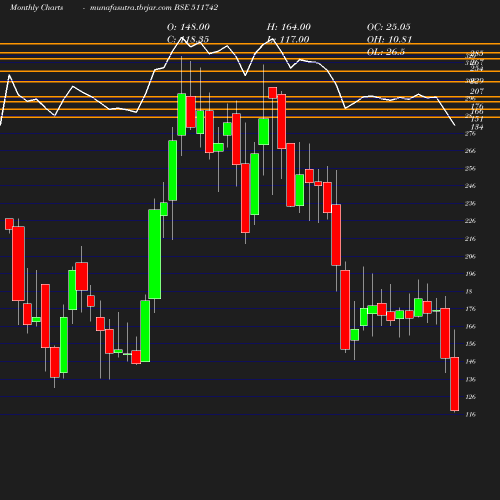This screenshot has width=500, height=500.
Task: Click the 226 price axis label
Action: pos(470,221)
